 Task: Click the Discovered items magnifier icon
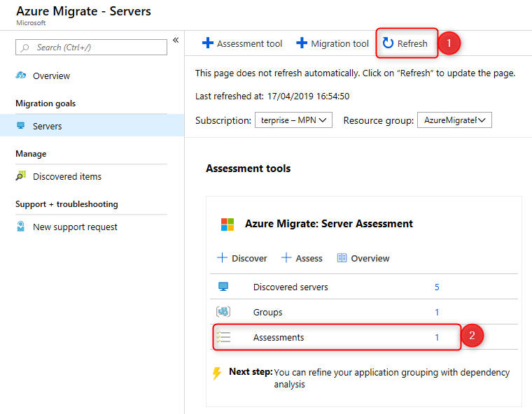click(21, 176)
